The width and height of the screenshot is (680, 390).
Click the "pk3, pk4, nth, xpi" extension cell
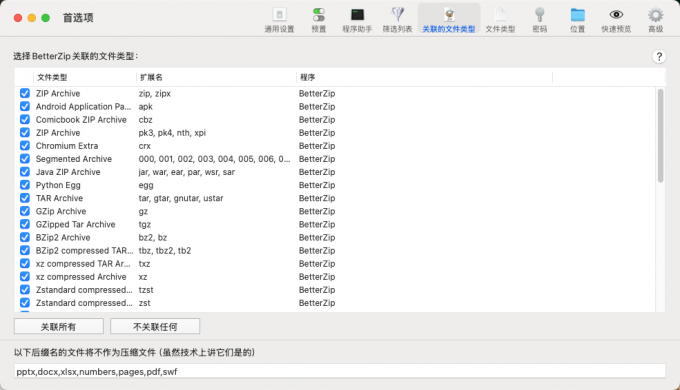pos(172,132)
